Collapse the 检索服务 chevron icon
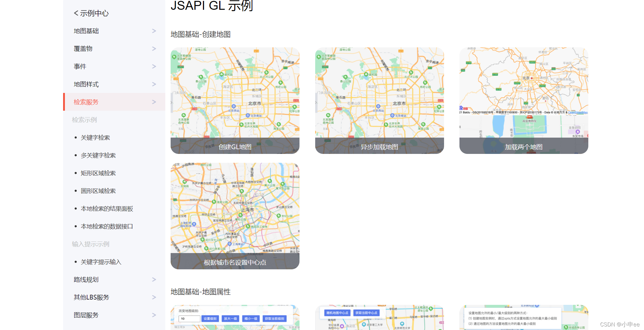The height and width of the screenshot is (330, 644). pos(154,102)
